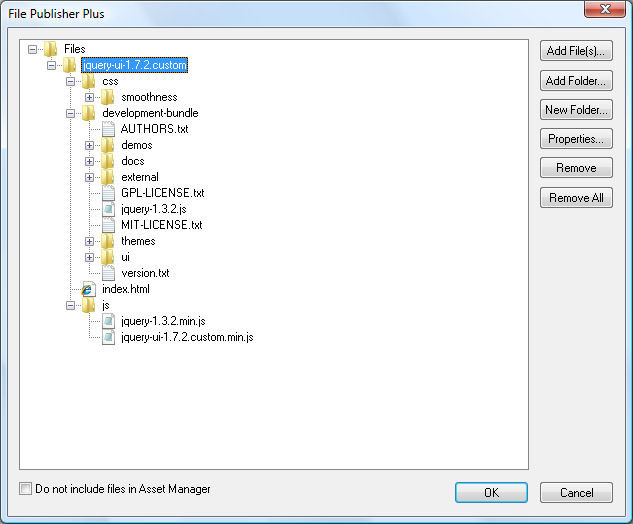Click the version.txt file icon

108,273
